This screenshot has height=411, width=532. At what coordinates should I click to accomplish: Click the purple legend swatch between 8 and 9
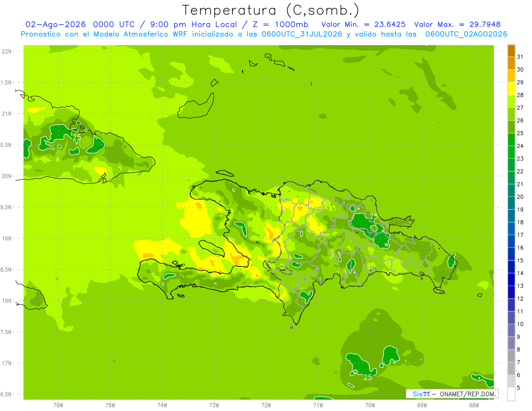point(511,343)
